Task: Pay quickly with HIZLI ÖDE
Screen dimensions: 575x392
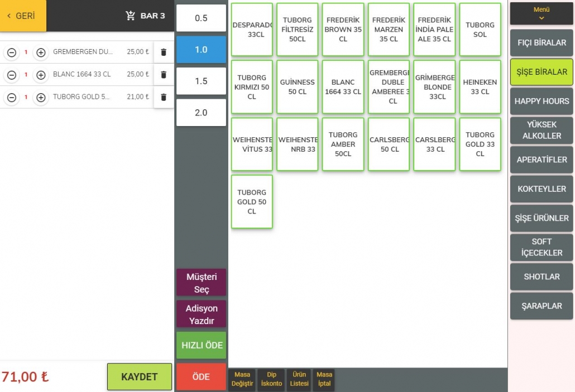Action: point(201,345)
